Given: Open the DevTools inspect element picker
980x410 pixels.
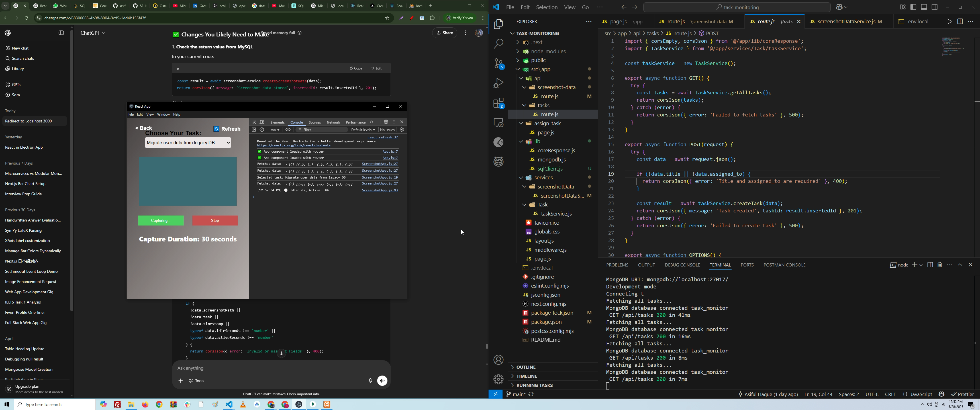Looking at the screenshot, I should [x=254, y=122].
